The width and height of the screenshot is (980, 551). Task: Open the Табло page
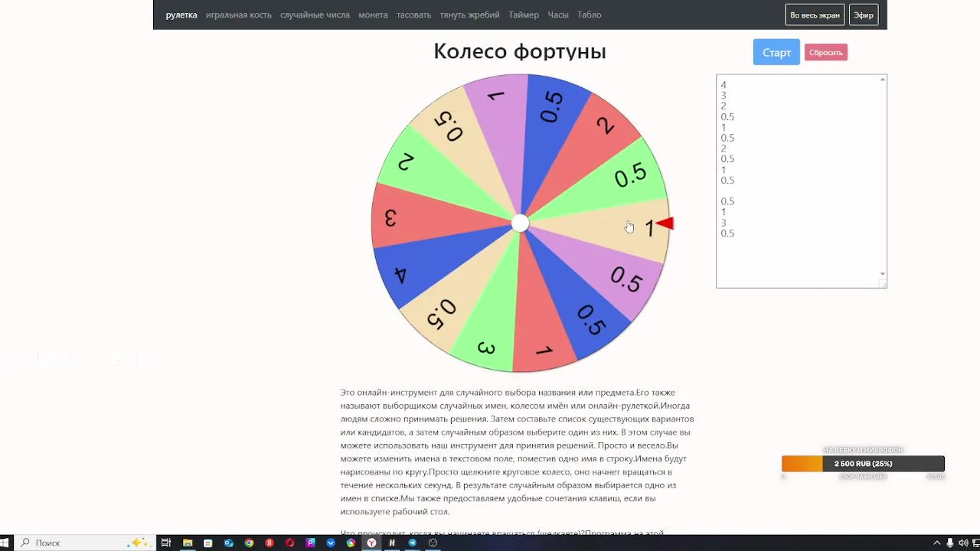tap(590, 15)
